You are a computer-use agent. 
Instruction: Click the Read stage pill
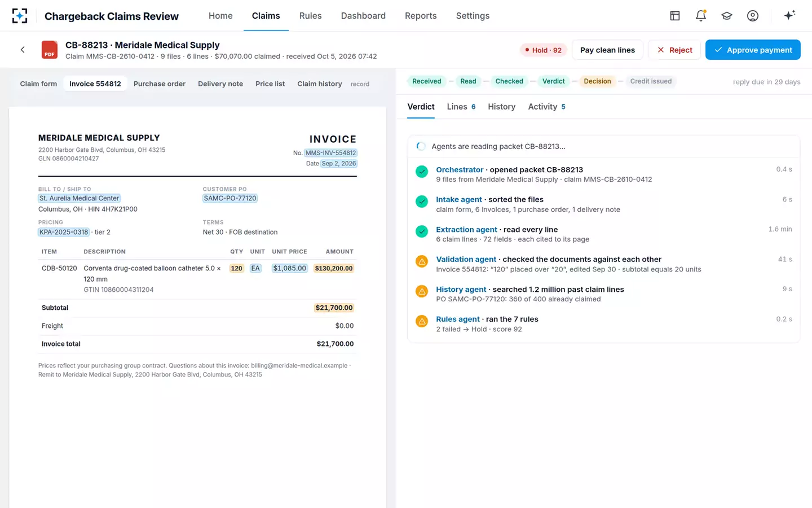tap(468, 81)
